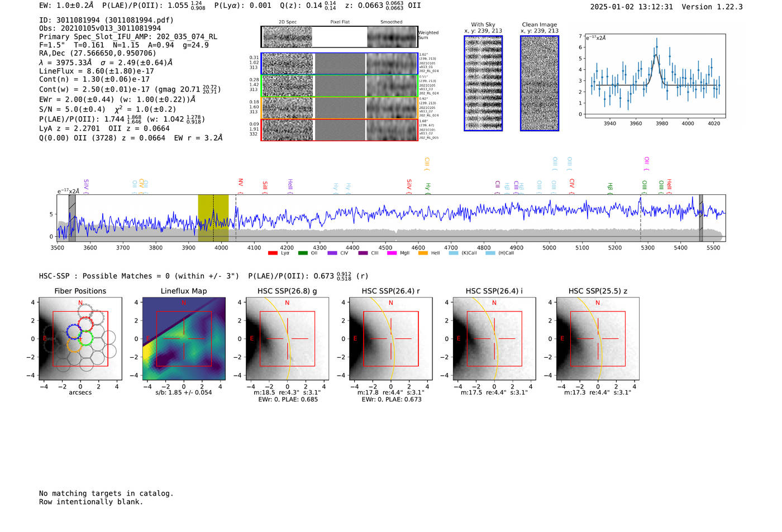The image size is (782, 532).
Task: Select the HSC SSP(26.8) g image
Action: click(287, 338)
